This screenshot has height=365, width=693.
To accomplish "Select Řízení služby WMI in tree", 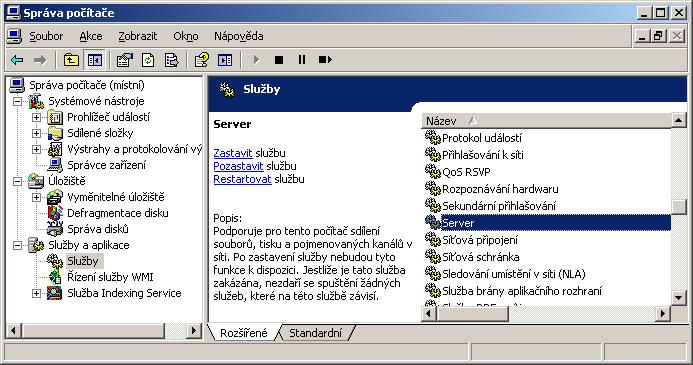I will [110, 277].
